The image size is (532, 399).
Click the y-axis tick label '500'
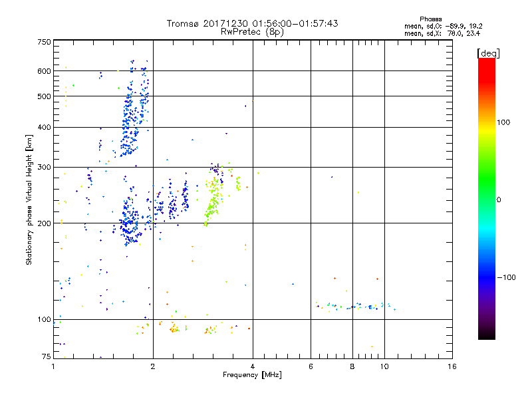(x=44, y=96)
